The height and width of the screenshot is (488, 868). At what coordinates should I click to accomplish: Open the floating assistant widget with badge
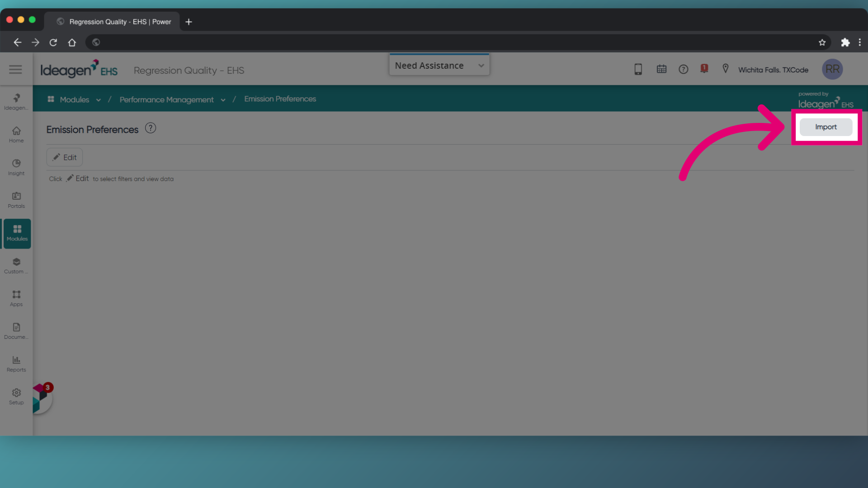[x=42, y=398]
